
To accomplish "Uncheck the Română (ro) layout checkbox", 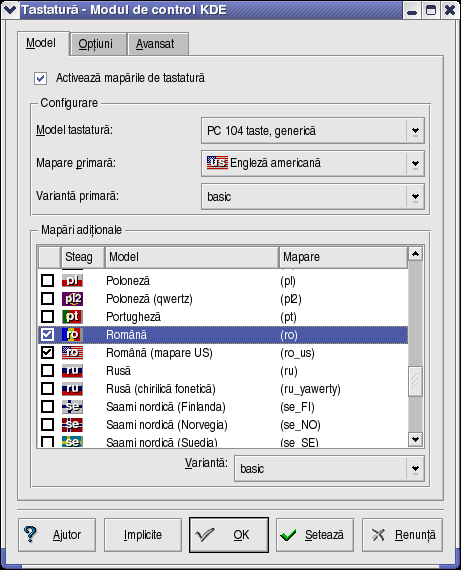I will coord(47,334).
